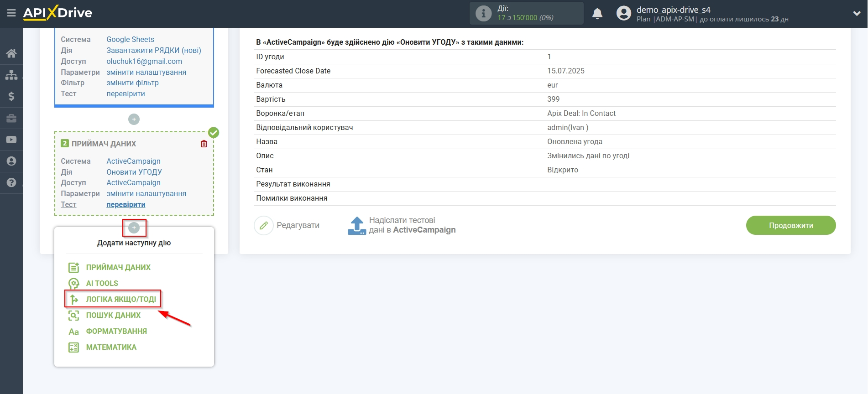Screen dimensions: 868x394
Task: Click the edit pencil icon
Action: point(263,225)
